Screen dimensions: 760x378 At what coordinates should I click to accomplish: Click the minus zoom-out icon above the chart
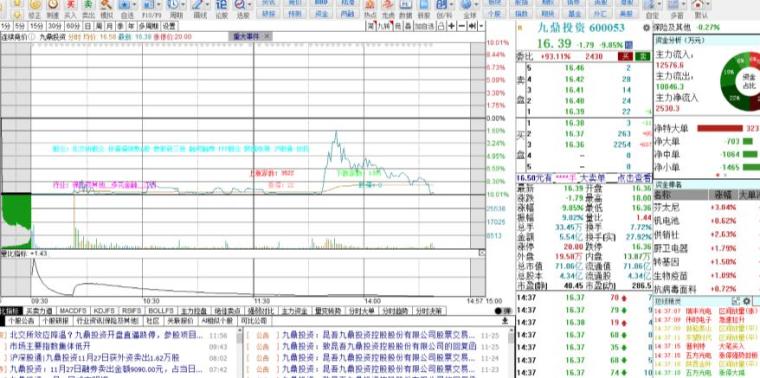pyautogui.click(x=461, y=26)
